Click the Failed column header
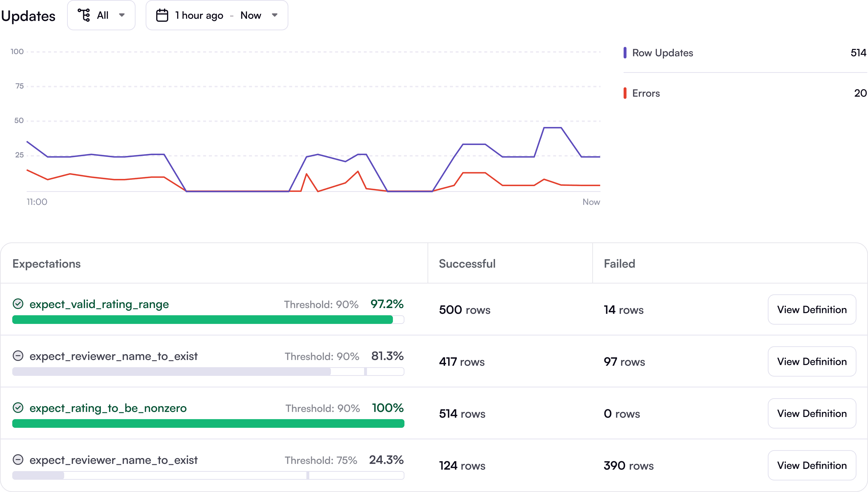This screenshot has width=868, height=492. pyautogui.click(x=619, y=264)
